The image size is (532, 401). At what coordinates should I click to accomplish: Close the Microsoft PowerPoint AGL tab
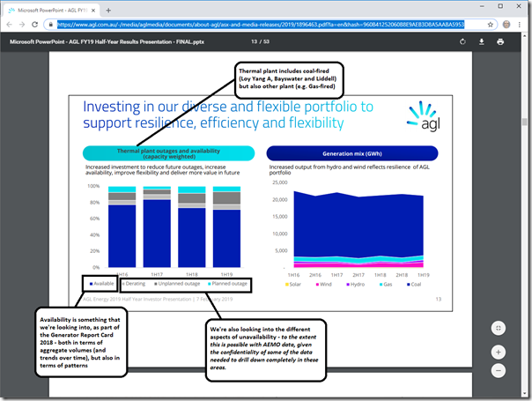tap(93, 11)
